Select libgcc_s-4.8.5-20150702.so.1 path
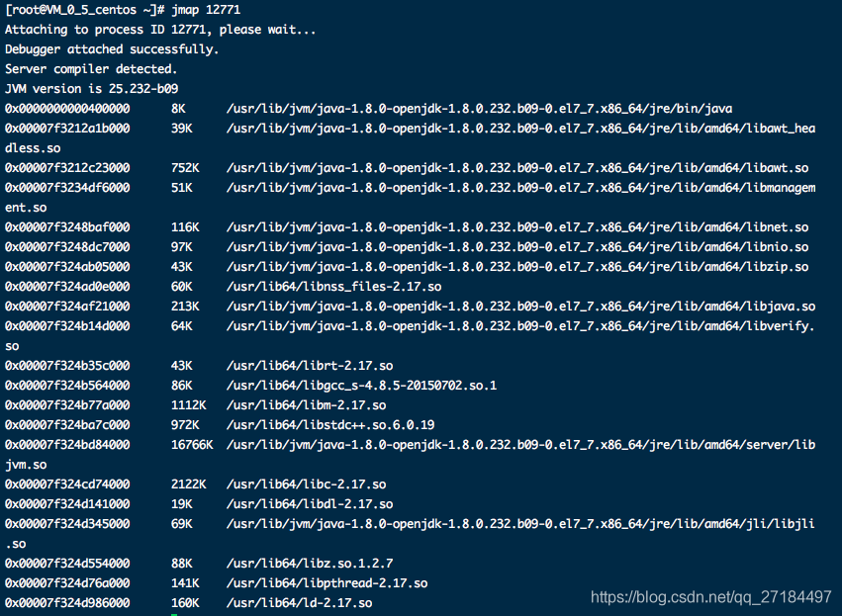The image size is (842, 616). [x=361, y=386]
